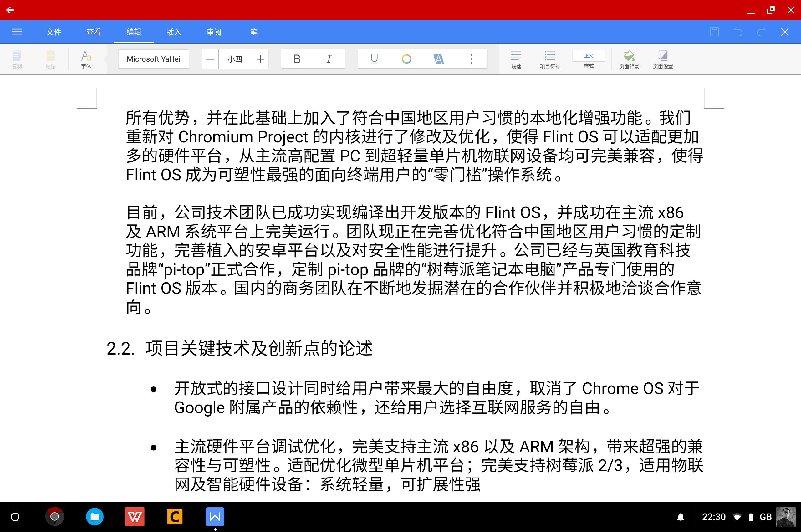Open the three-dot more formatting options
Image resolution: width=801 pixels, height=532 pixels.
[471, 59]
